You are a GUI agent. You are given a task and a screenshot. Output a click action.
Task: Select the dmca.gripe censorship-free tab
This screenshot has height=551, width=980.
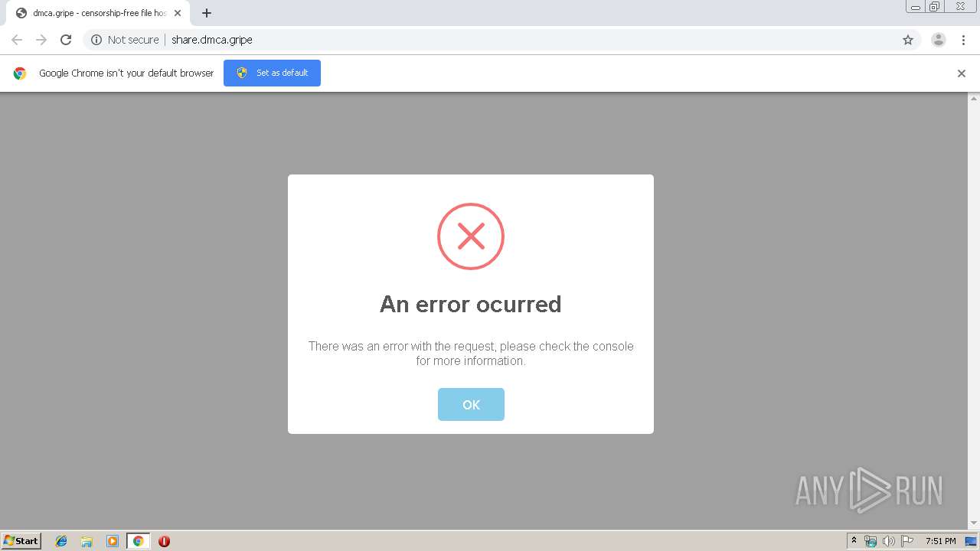click(x=98, y=13)
